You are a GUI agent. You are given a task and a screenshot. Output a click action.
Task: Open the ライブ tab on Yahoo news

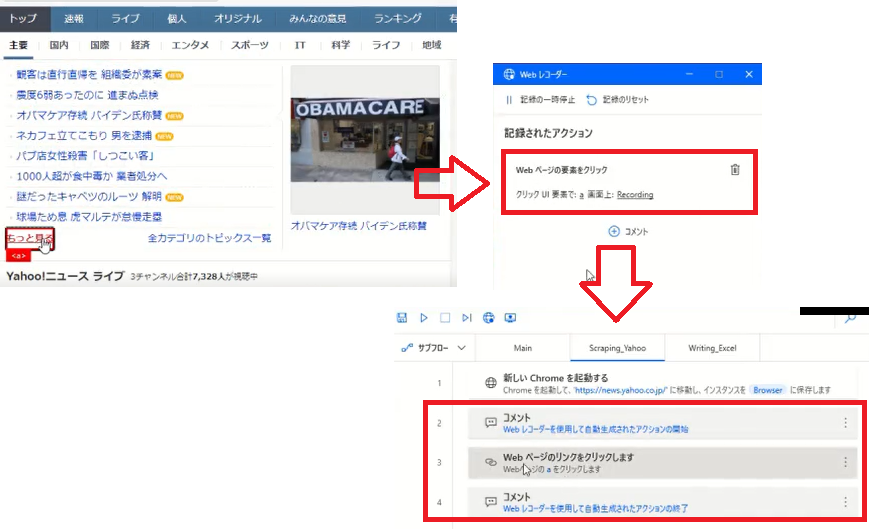tap(125, 18)
